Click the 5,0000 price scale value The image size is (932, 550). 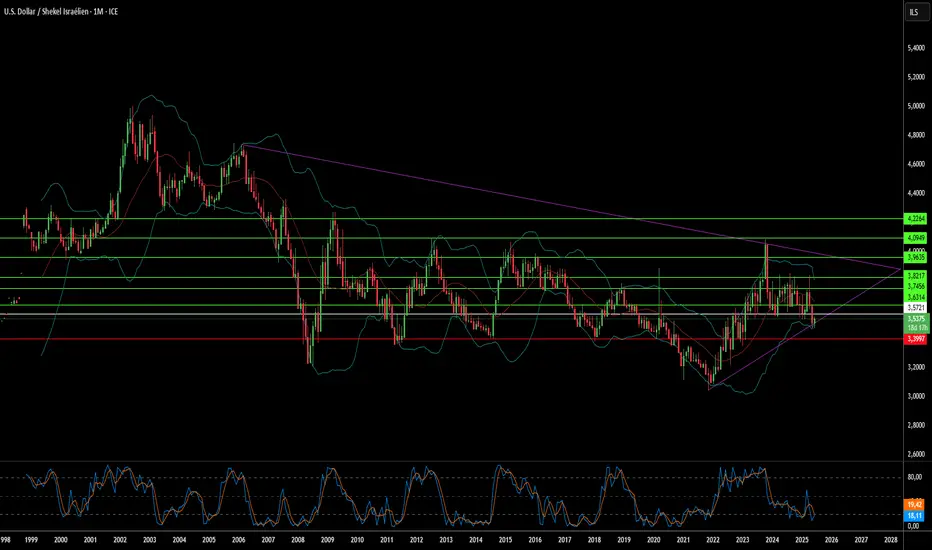click(915, 106)
